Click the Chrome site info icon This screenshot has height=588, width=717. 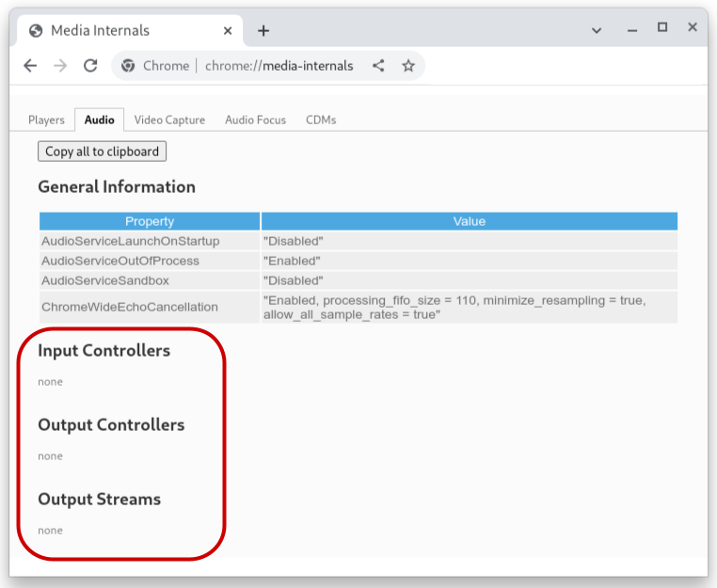(x=129, y=66)
